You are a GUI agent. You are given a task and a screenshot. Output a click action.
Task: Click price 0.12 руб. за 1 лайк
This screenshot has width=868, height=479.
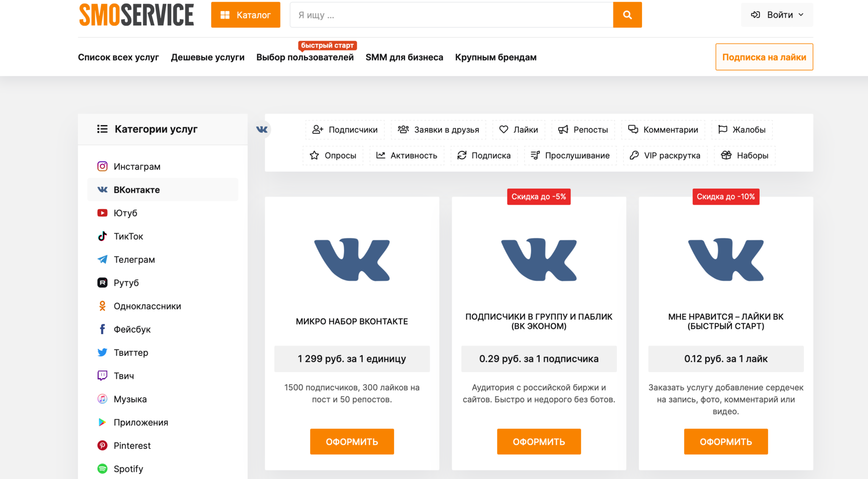pos(726,359)
